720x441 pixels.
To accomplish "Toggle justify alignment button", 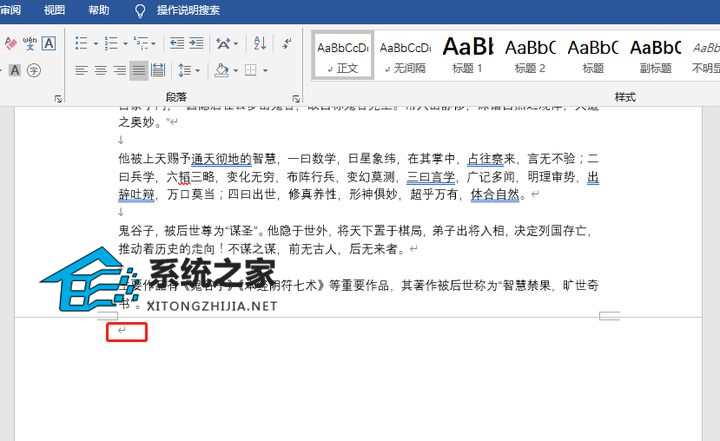I will pyautogui.click(x=138, y=70).
